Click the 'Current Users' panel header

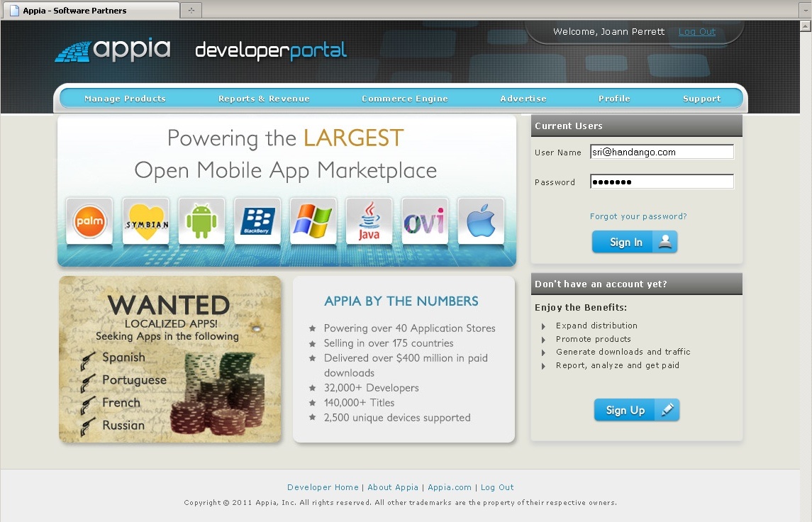point(636,126)
